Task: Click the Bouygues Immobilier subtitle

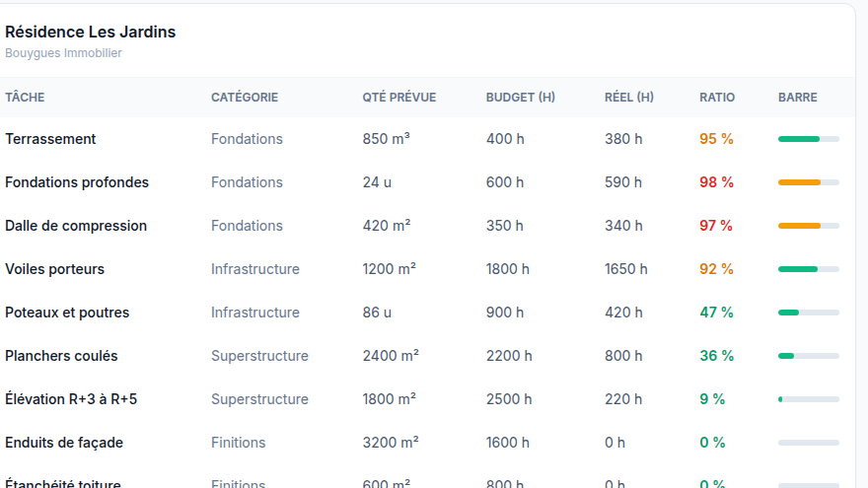Action: click(63, 53)
